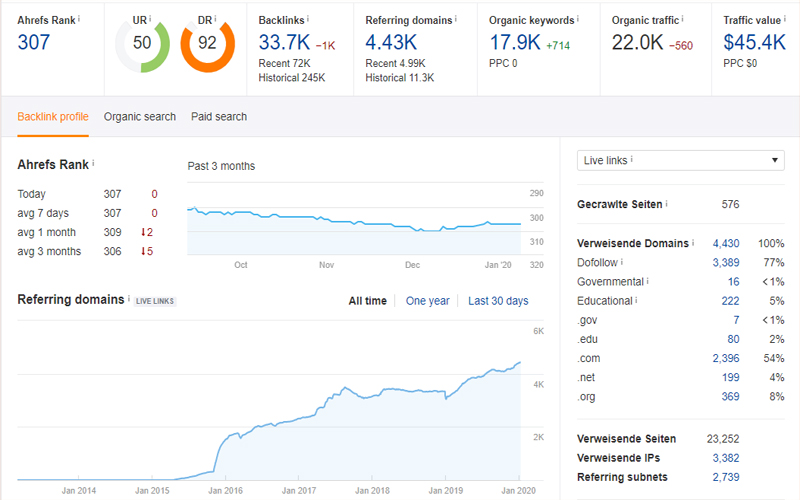Open Referring subnets count 2,739
800x500 pixels.
(726, 477)
